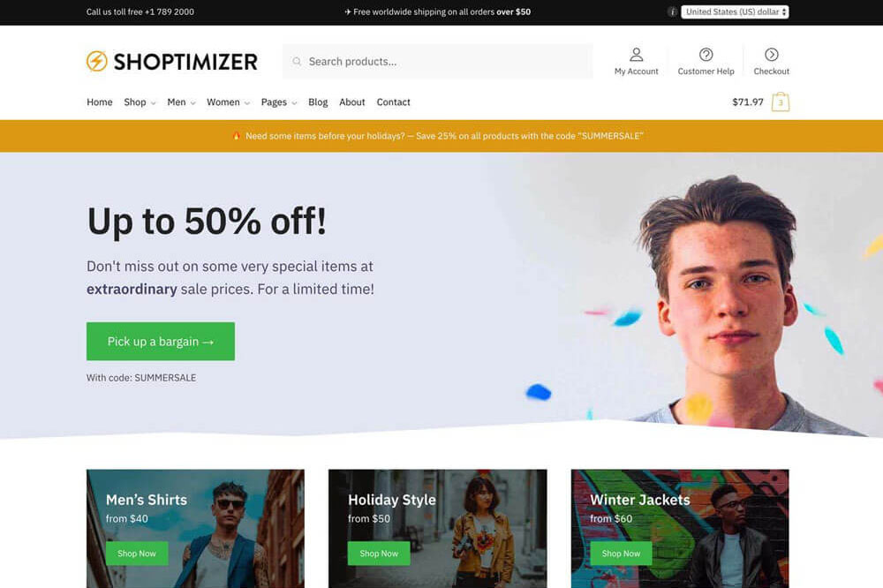Open My Account user icon
The height and width of the screenshot is (588, 883).
coord(637,54)
